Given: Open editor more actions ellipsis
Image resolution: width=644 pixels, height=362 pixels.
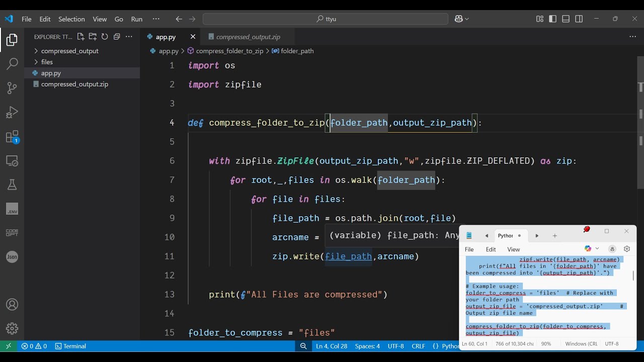Looking at the screenshot, I should tap(633, 37).
